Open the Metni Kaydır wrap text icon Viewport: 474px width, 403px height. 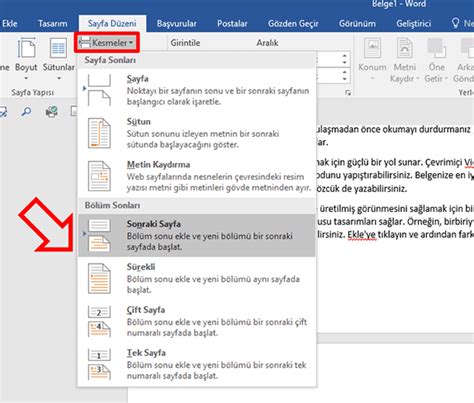[x=405, y=48]
